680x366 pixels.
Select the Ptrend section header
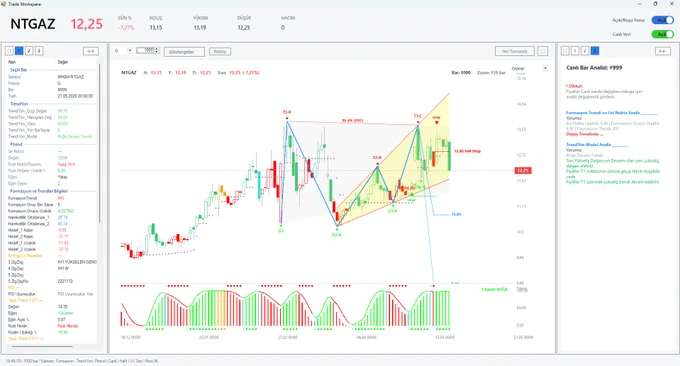click(16, 144)
